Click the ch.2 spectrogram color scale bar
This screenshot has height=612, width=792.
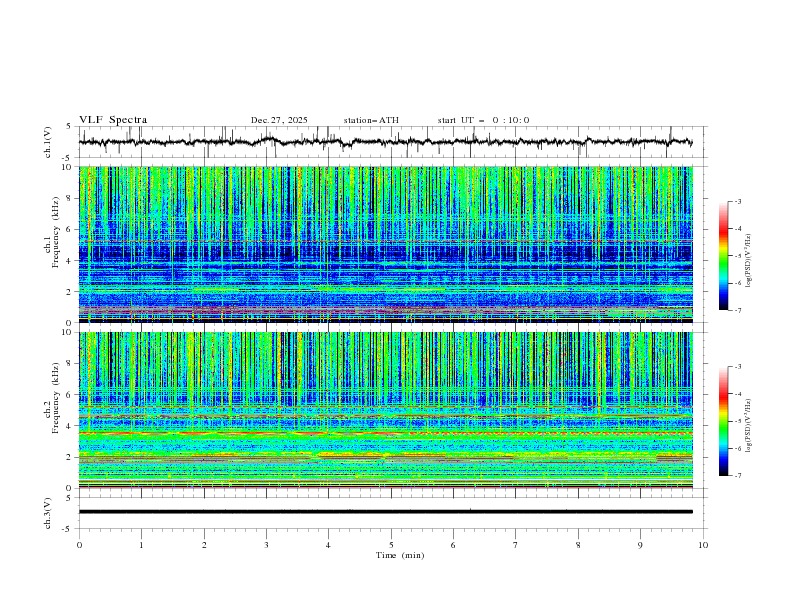[x=723, y=421]
